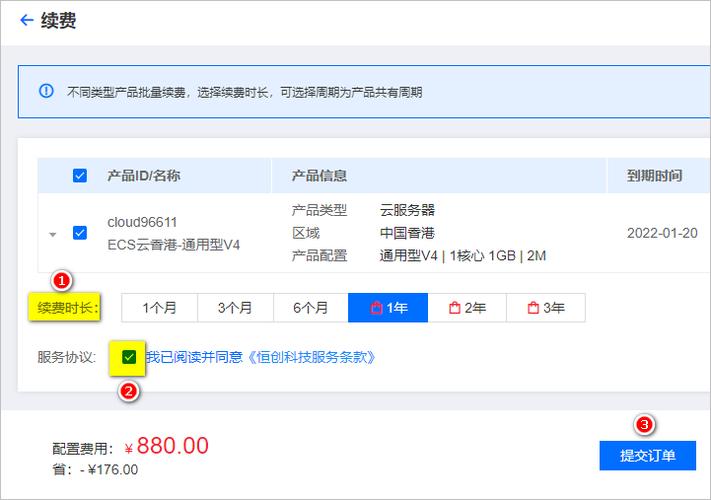The height and width of the screenshot is (500, 711).
Task: Select 1年 renewal duration
Action: point(388,308)
